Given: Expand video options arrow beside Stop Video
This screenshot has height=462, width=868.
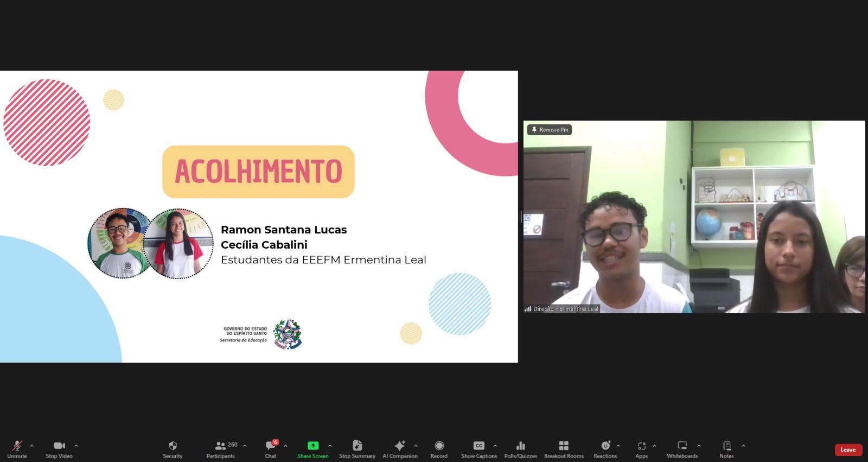Looking at the screenshot, I should point(76,446).
